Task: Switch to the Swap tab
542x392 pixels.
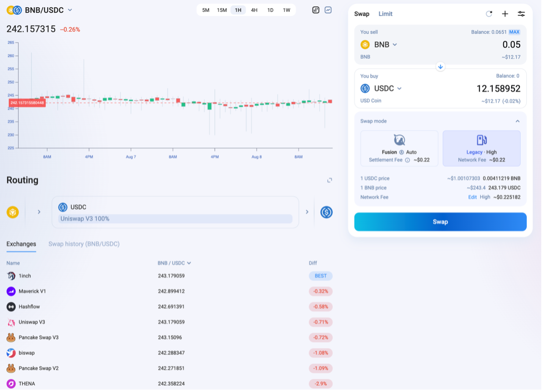Action: click(362, 14)
